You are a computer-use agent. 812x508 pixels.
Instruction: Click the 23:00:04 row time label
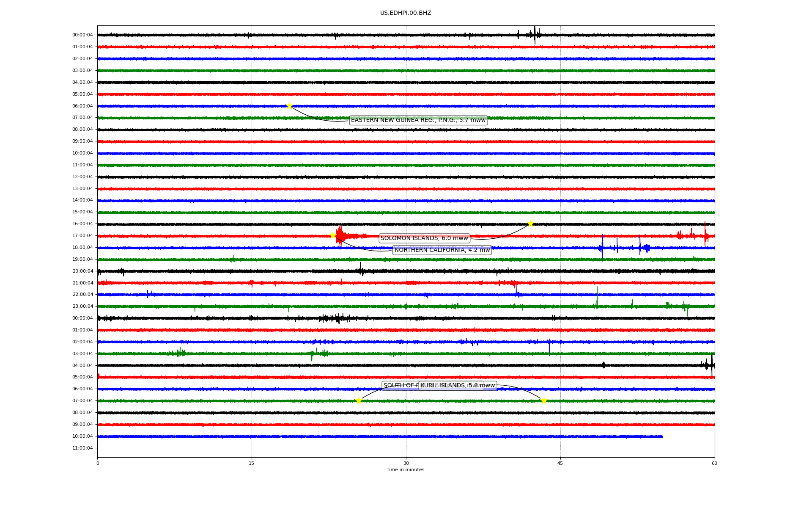[x=82, y=306]
